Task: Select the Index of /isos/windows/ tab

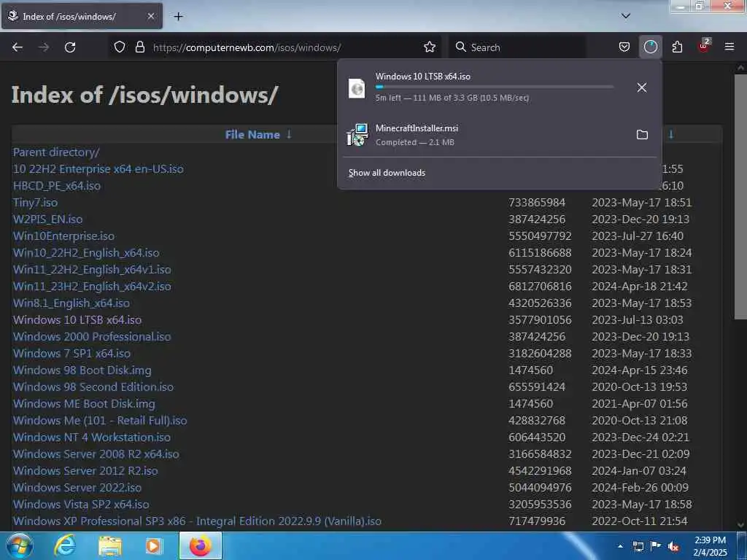Action: [x=82, y=16]
